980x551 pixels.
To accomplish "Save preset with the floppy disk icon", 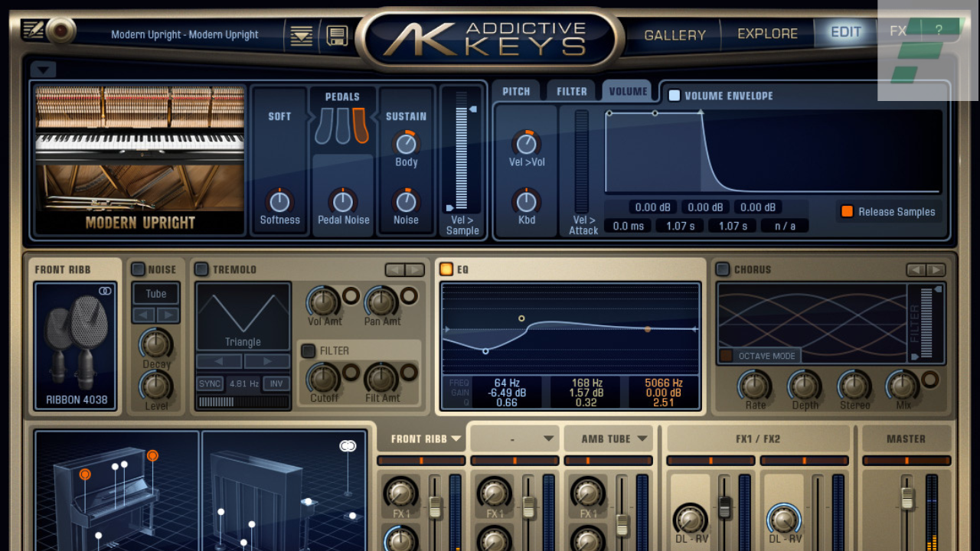I will 337,35.
